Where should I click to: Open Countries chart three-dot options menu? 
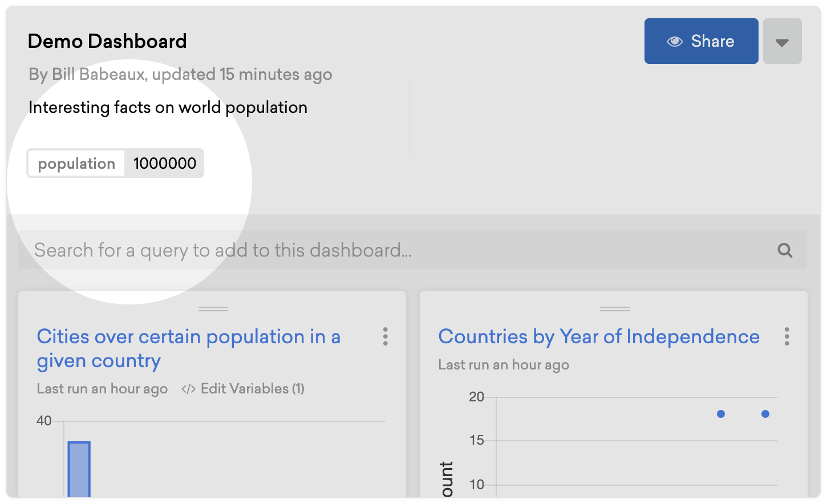point(787,336)
